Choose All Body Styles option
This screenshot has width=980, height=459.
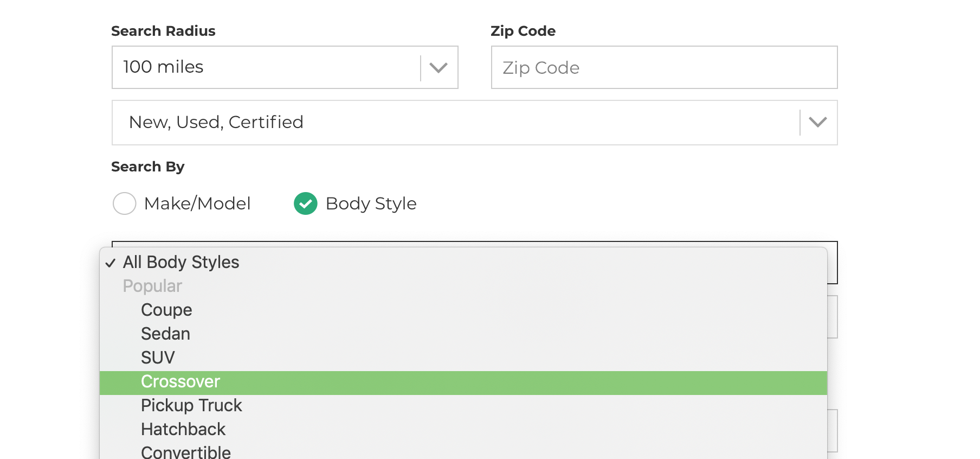click(x=181, y=262)
